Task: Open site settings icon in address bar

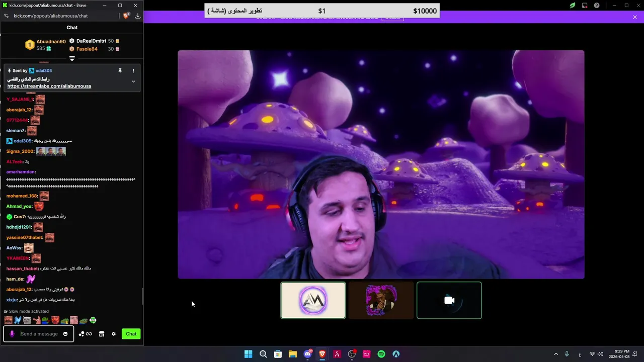Action: tap(6, 16)
